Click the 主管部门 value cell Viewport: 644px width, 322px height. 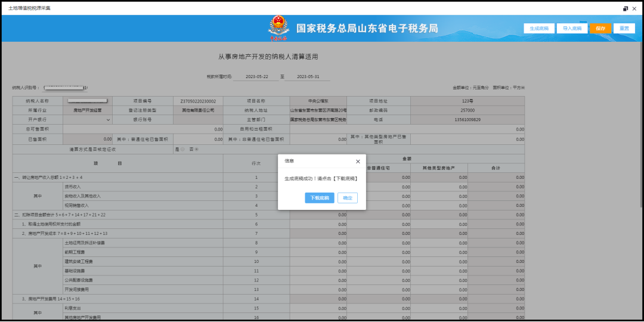click(318, 119)
